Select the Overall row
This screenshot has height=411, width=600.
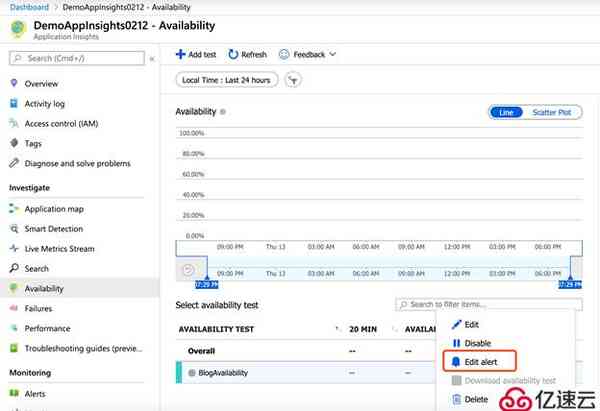[305, 351]
